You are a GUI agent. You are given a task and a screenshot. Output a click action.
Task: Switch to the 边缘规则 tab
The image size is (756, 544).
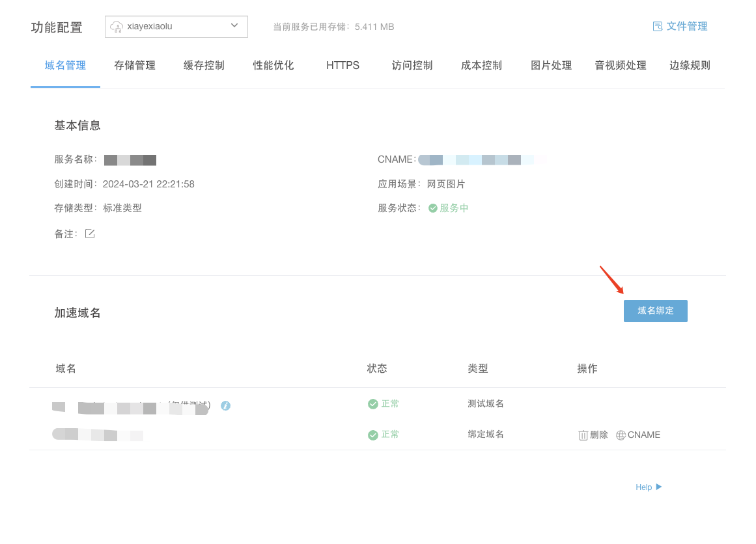click(x=690, y=65)
